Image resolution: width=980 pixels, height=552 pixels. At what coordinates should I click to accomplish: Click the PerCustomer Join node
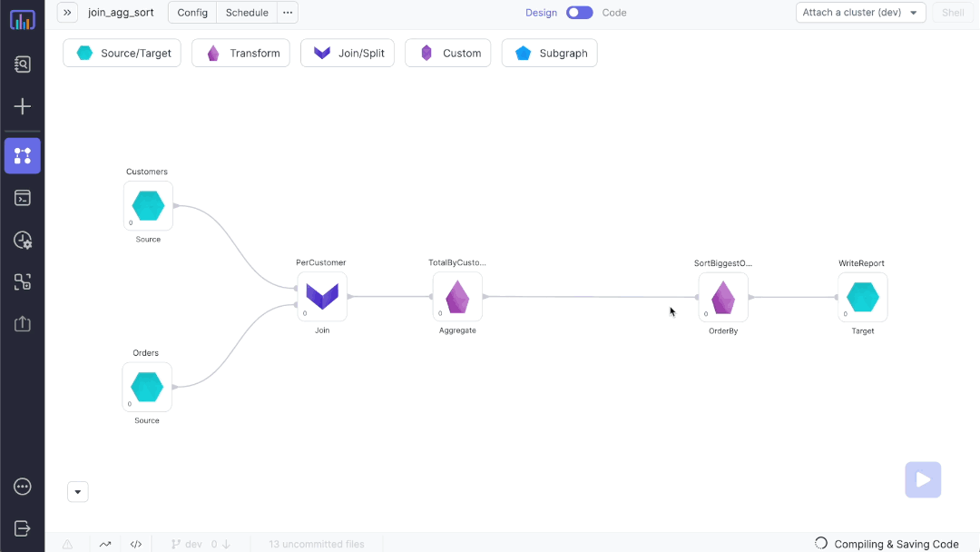pos(322,297)
